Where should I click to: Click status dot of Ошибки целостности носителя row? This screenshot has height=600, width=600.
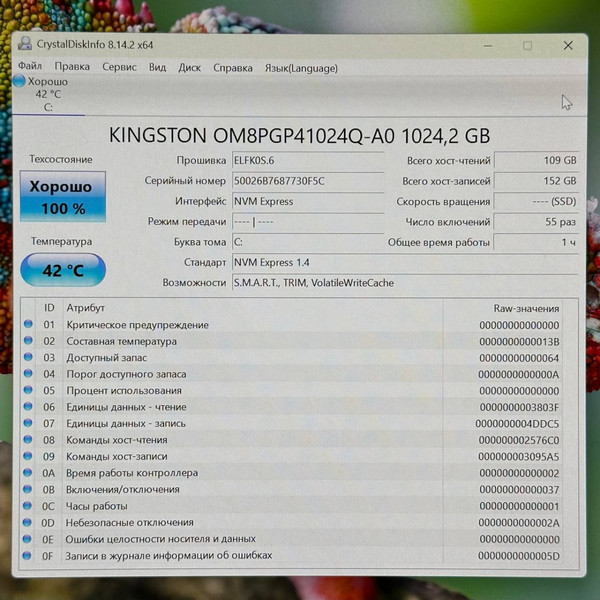point(27,539)
